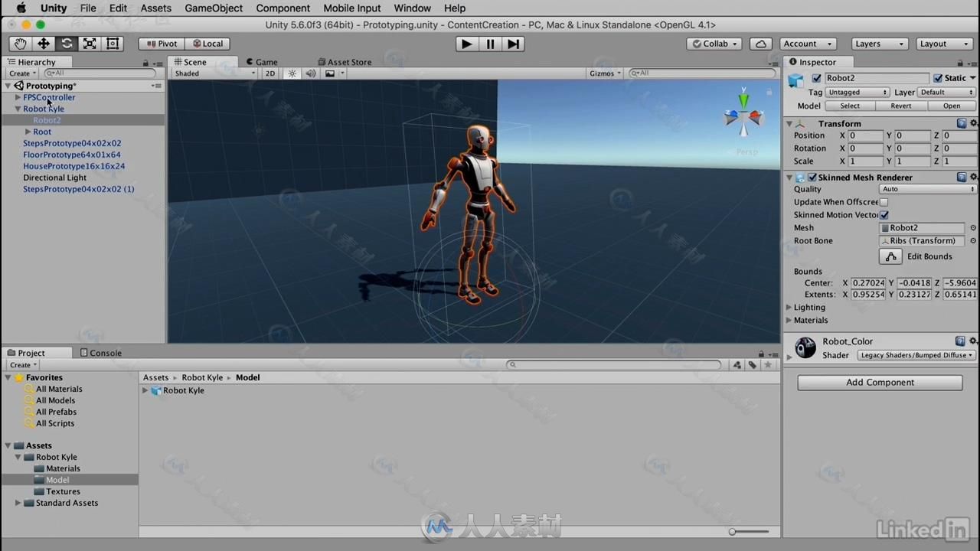
Task: Lock the Inspector panel
Action: tap(961, 63)
